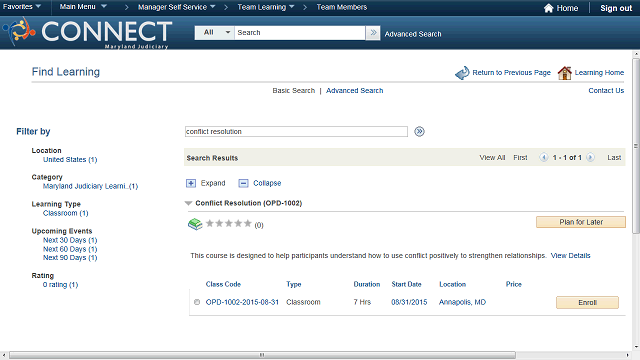Click the vertical scrollbar down arrow
The image size is (640, 360).
click(636, 347)
